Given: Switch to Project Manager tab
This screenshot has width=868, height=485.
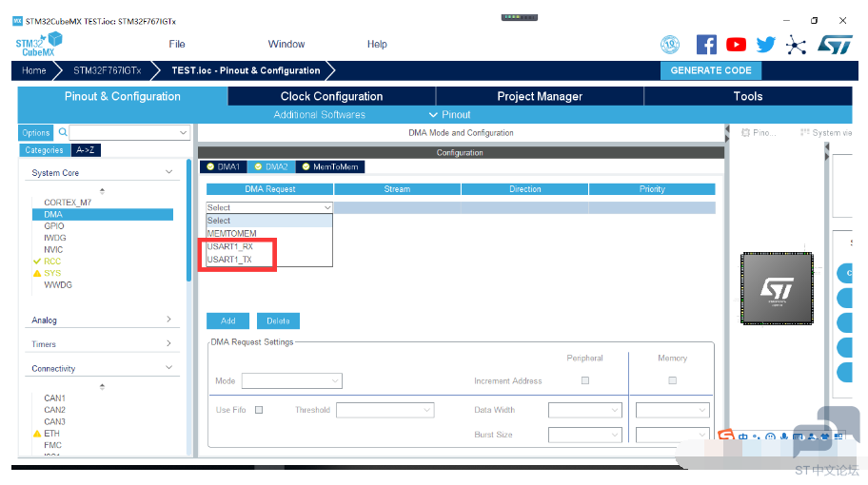Looking at the screenshot, I should pos(540,96).
